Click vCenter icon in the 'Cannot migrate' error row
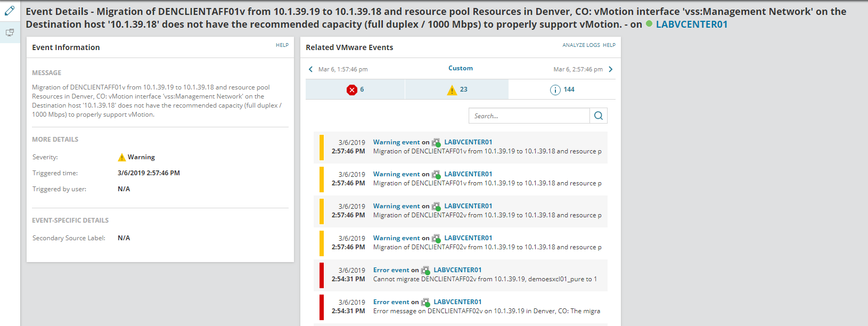 click(425, 271)
